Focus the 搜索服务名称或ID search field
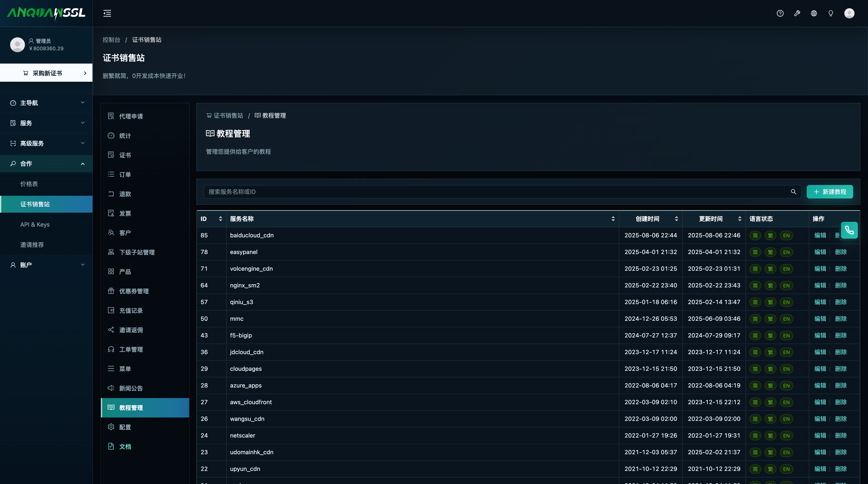 click(x=497, y=192)
